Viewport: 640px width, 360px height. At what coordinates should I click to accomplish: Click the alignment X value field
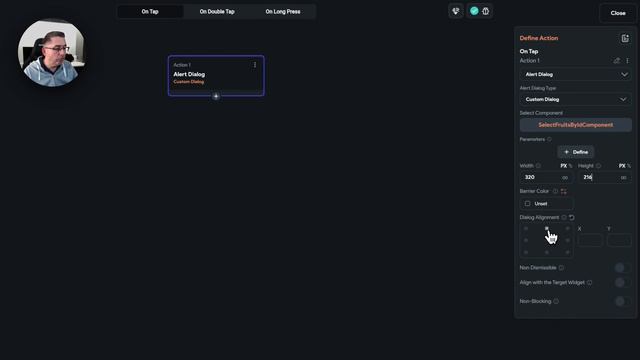point(590,240)
